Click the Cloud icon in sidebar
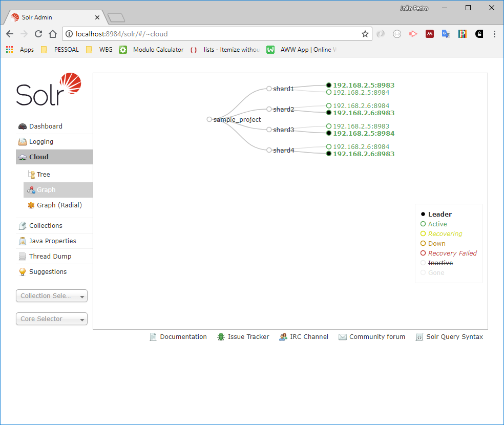 coord(22,157)
